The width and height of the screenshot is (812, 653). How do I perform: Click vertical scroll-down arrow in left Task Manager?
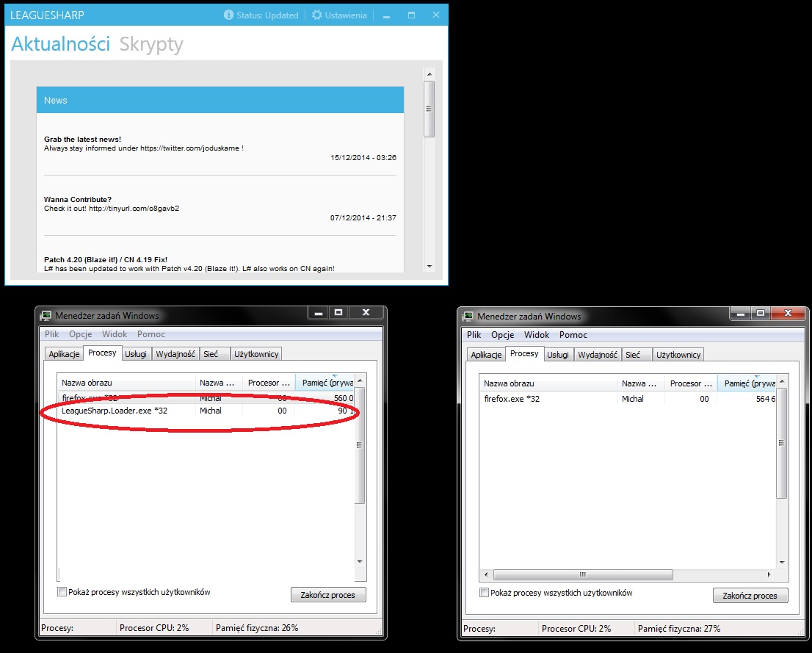coord(360,562)
